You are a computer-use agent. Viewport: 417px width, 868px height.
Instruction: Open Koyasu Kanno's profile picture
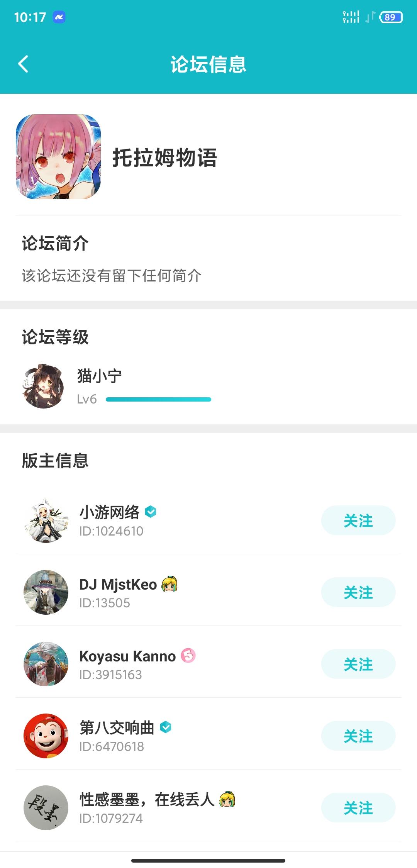pos(46,664)
